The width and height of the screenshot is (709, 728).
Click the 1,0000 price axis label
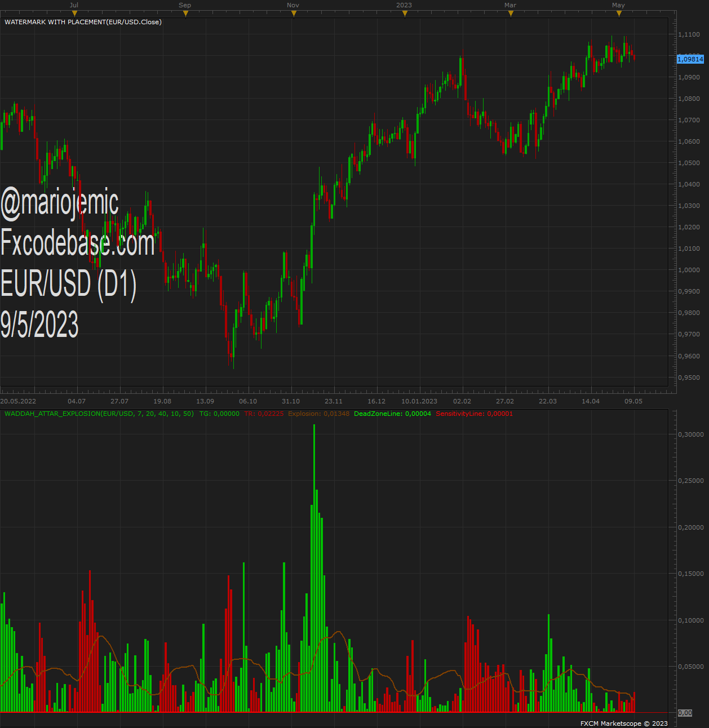tap(689, 270)
